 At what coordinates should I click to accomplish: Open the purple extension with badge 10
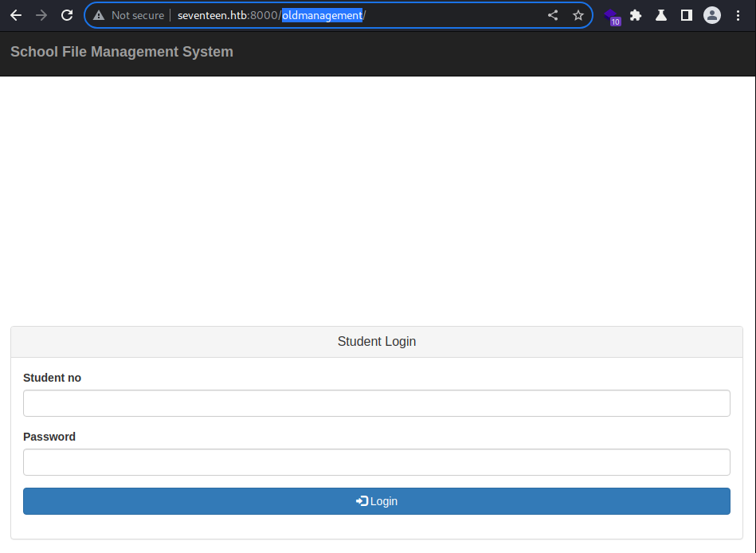point(611,16)
